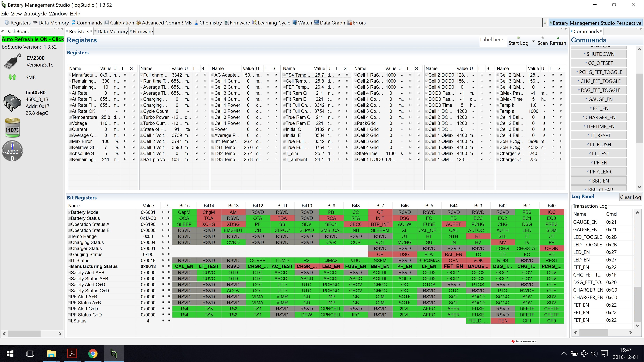Click the EV2300 USB adapter icon
The width and height of the screenshot is (644, 362).
pos(13,61)
